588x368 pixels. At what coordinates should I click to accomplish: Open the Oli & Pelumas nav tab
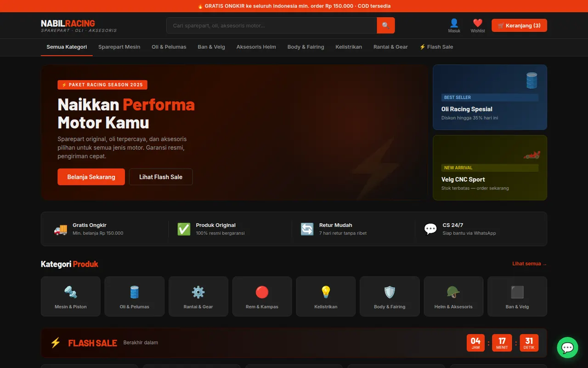click(x=169, y=47)
